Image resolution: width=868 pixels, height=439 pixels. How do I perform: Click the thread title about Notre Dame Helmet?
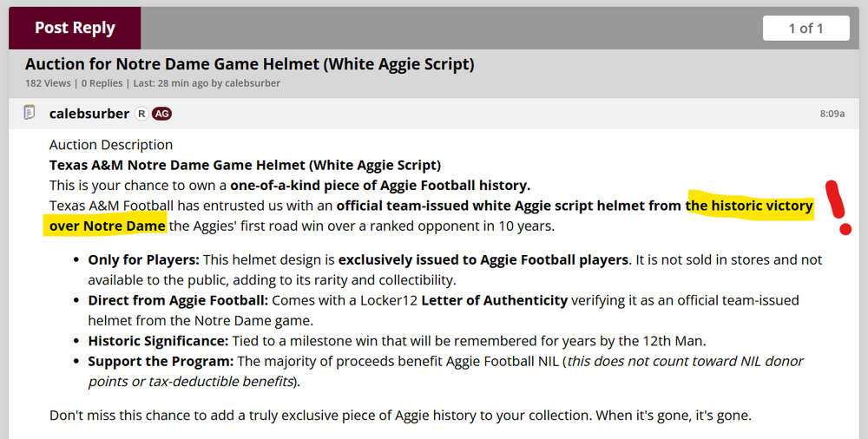click(249, 64)
